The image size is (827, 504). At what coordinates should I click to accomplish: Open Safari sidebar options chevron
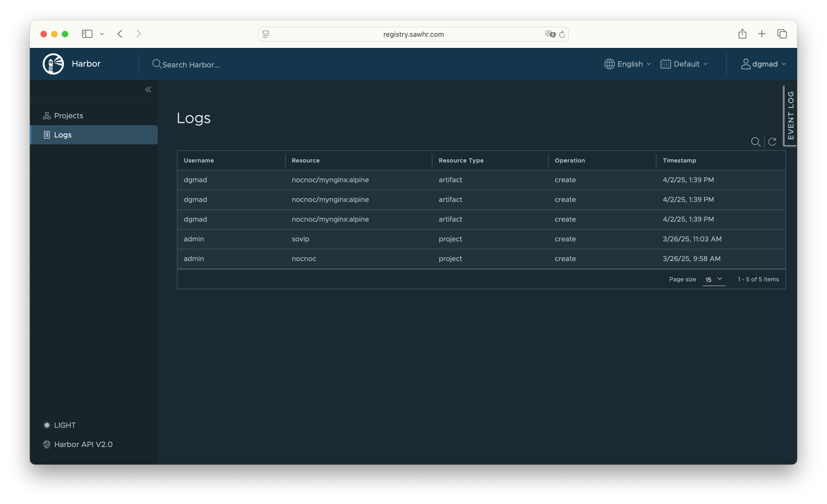point(102,34)
